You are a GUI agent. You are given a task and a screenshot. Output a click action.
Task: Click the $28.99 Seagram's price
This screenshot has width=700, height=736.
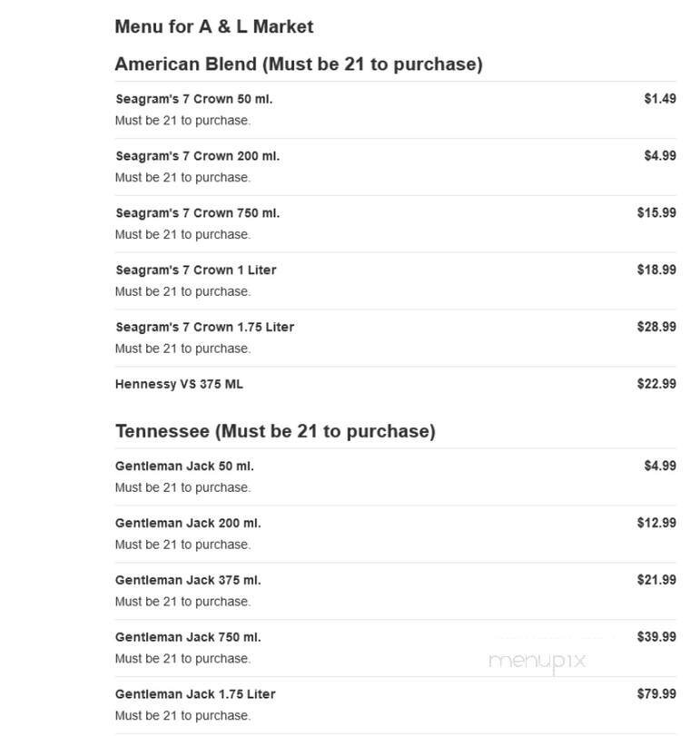point(656,327)
